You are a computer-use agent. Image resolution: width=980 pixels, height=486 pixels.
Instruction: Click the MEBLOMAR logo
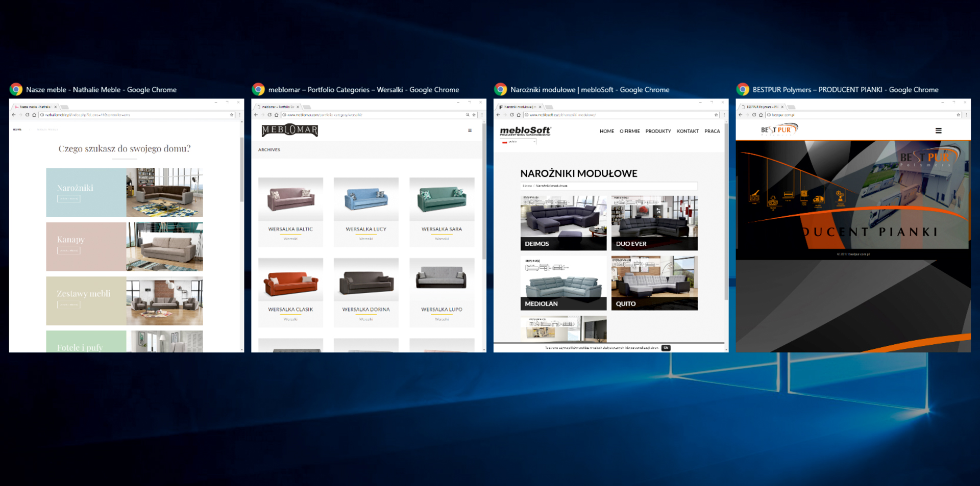tap(289, 131)
